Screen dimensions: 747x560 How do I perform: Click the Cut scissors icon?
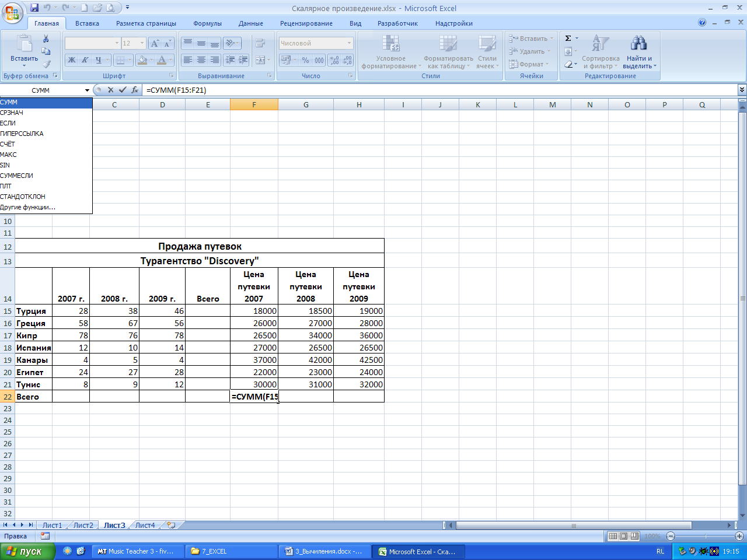[46, 38]
